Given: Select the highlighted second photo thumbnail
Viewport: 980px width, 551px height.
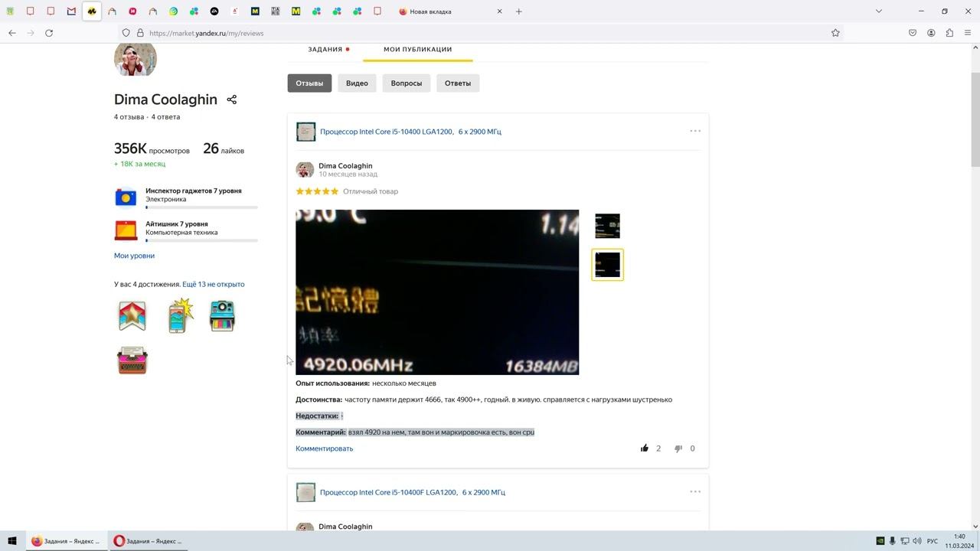Looking at the screenshot, I should tap(608, 265).
